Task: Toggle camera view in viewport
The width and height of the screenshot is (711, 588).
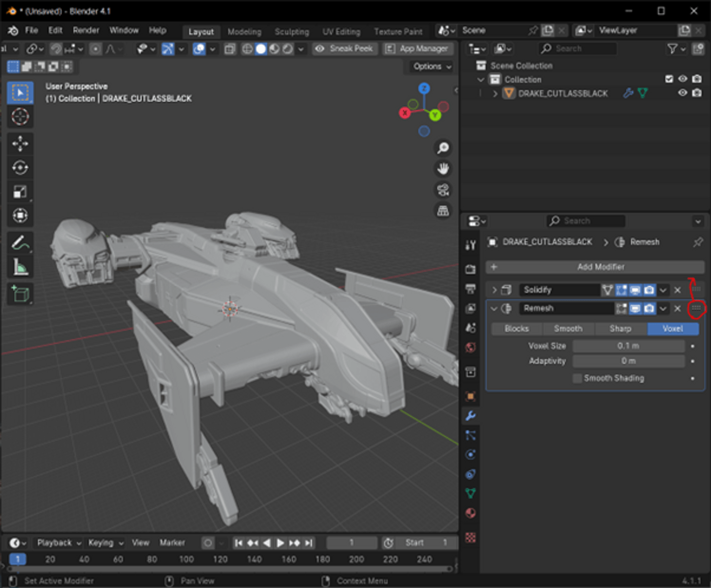Action: coord(443,190)
